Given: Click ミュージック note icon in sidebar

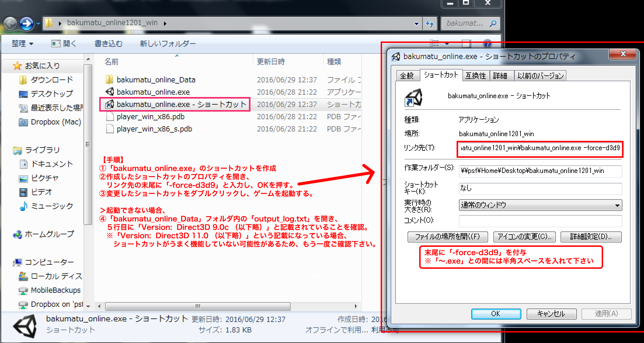Looking at the screenshot, I should [23, 206].
